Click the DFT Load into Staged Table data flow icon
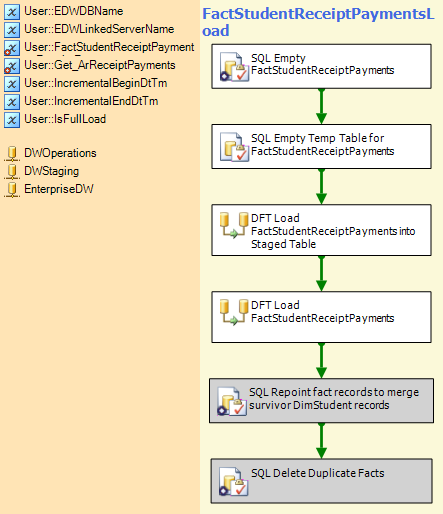 click(x=234, y=225)
